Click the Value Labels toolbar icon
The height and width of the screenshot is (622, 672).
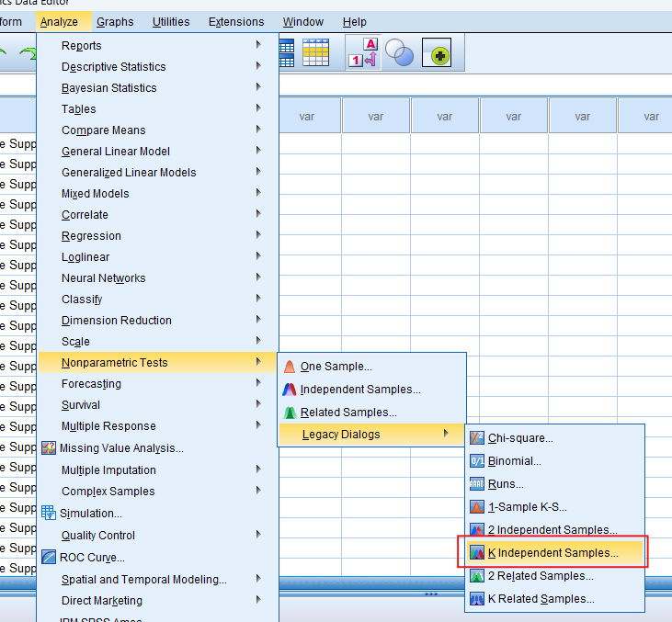pos(363,54)
